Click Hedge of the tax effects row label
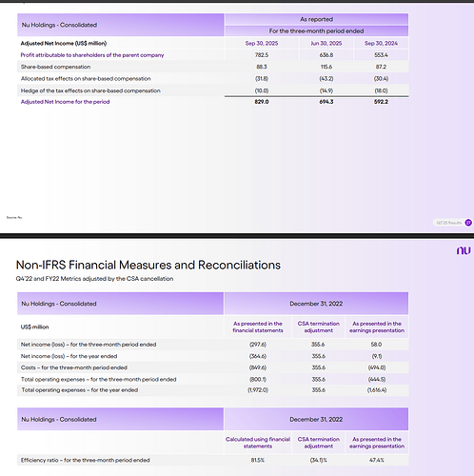The height and width of the screenshot is (476, 474). pos(90,90)
